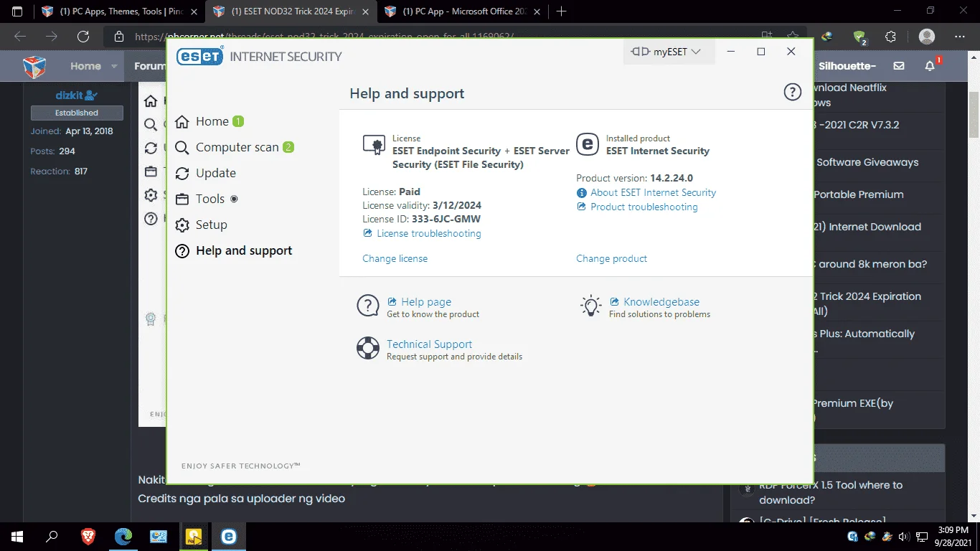Open the ESET Tools section
The width and height of the screenshot is (980, 551).
(x=209, y=199)
